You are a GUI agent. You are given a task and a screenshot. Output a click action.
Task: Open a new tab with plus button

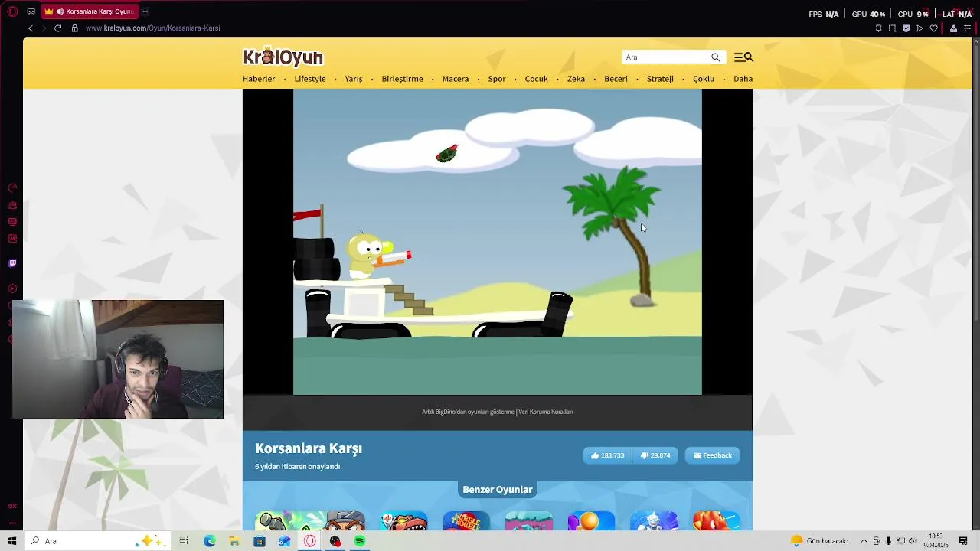point(145,11)
